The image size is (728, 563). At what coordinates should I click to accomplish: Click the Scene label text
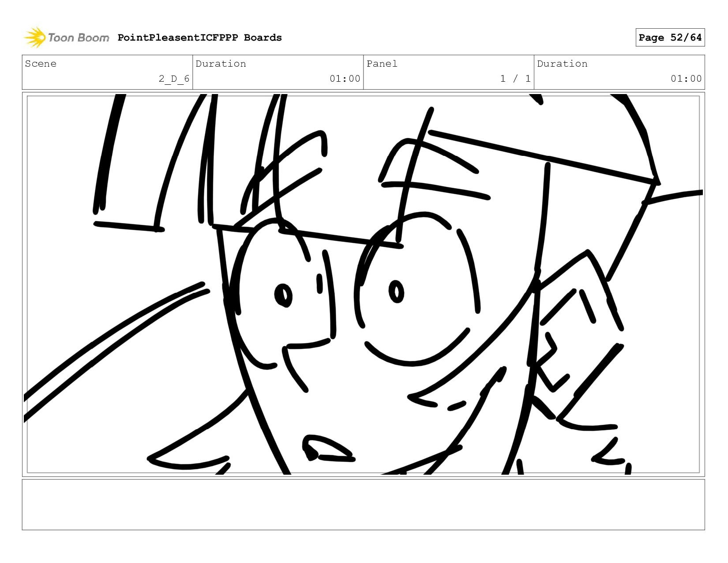pos(41,64)
